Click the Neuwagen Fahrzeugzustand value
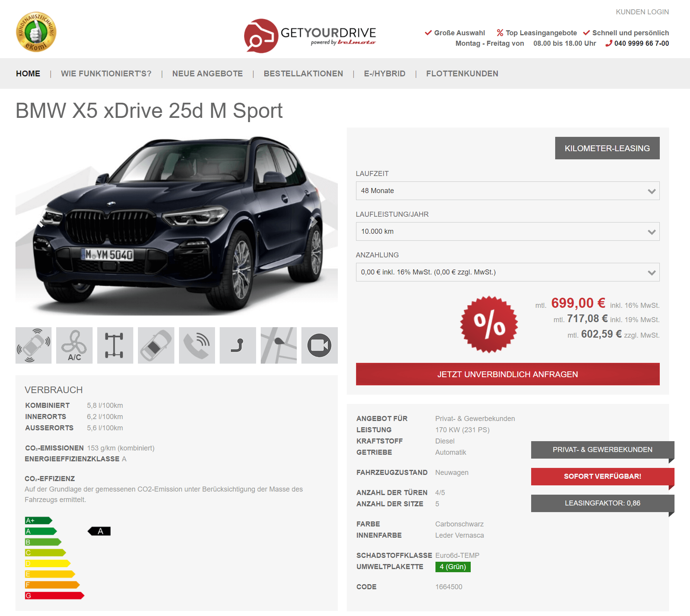This screenshot has height=616, width=690. (452, 473)
